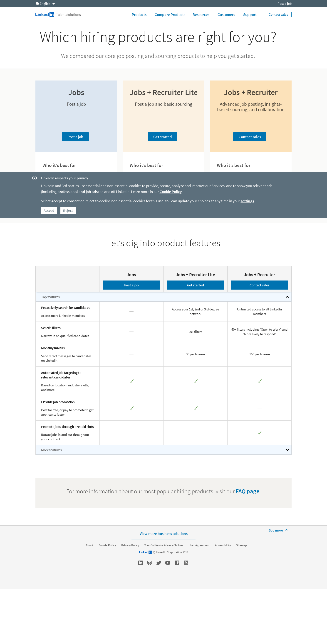Open the Twitter social icon in footer
The height and width of the screenshot is (644, 327).
pyautogui.click(x=159, y=563)
